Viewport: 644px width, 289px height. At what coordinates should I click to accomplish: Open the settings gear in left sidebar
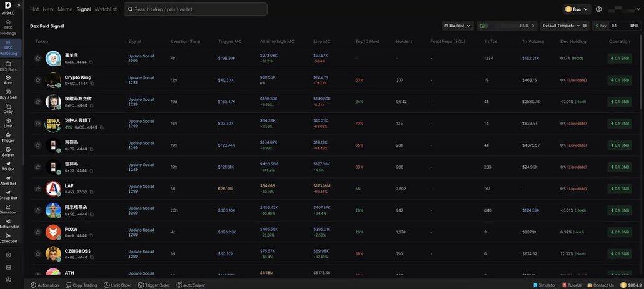tap(8, 255)
